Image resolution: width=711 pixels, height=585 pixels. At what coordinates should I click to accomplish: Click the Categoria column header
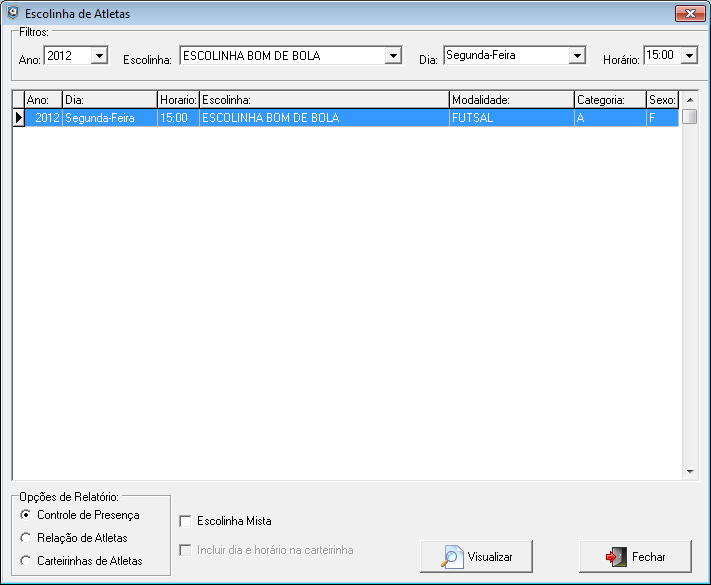610,100
